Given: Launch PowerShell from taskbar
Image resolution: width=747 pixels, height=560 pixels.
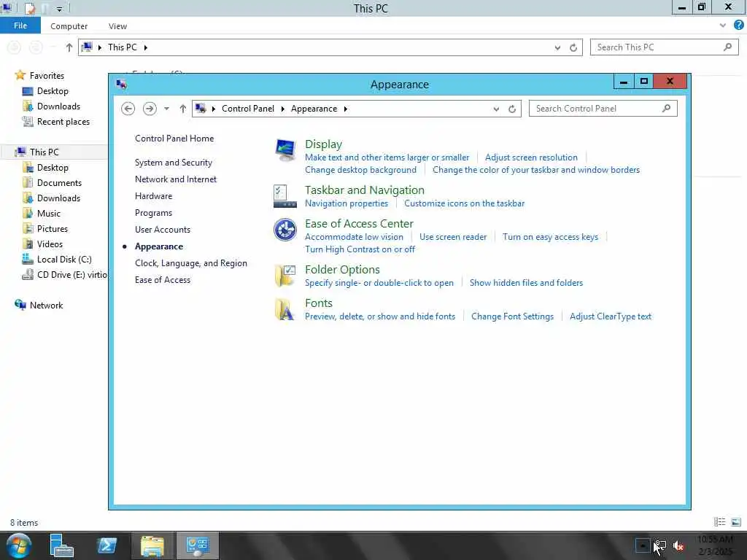Looking at the screenshot, I should pos(107,545).
